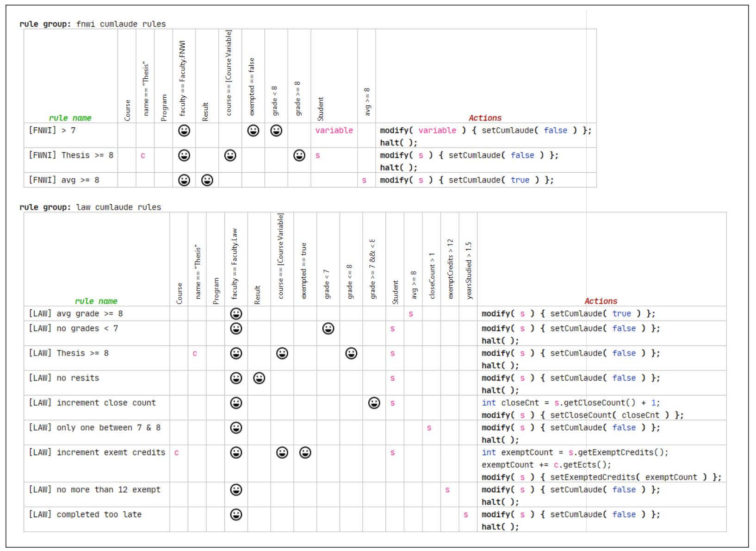The width and height of the screenshot is (756, 551).
Task: Select the 'exempted == true' smiley for increment exemt credits
Action: [x=304, y=452]
